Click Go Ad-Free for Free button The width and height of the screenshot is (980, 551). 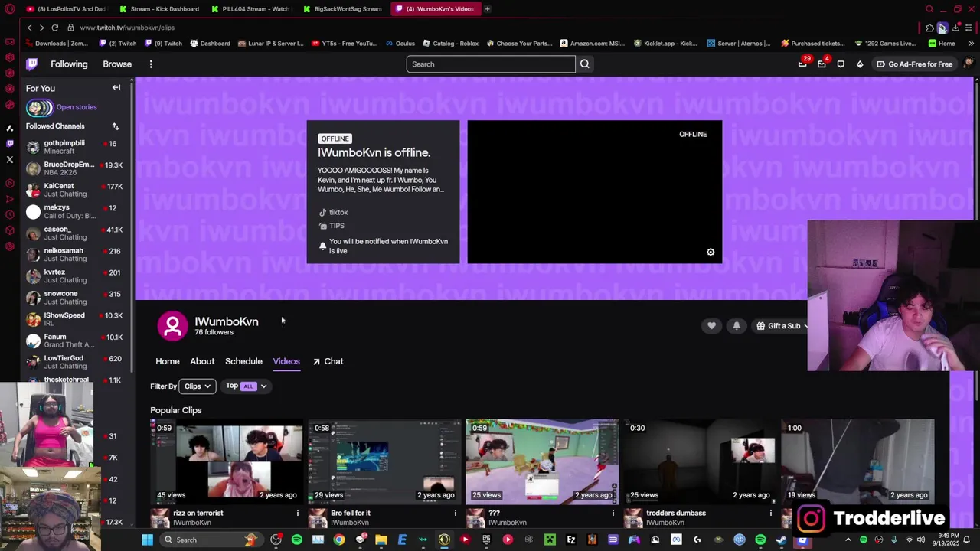click(x=914, y=64)
